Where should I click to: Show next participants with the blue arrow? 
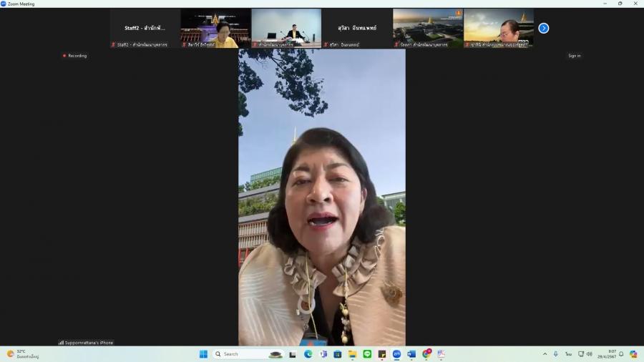(543, 28)
